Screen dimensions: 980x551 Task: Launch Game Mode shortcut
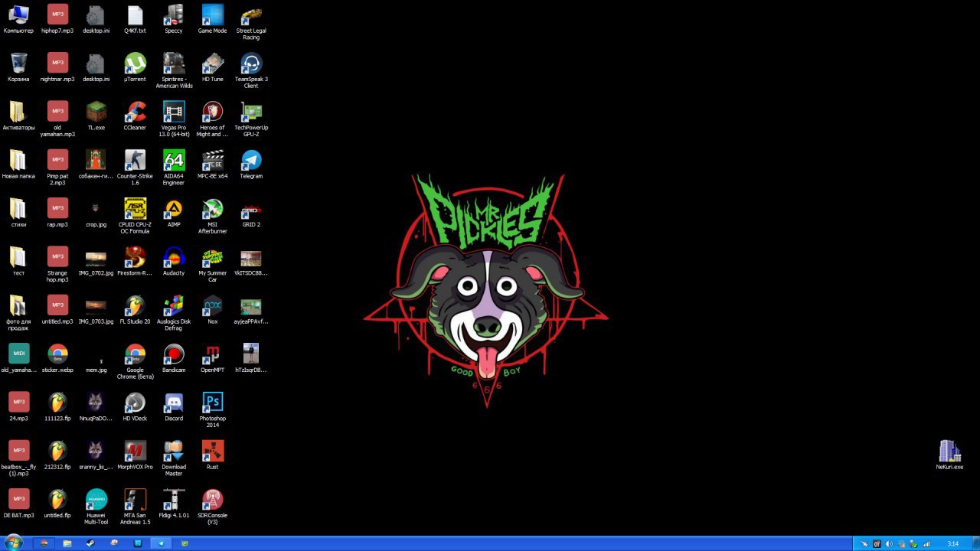pos(212,19)
